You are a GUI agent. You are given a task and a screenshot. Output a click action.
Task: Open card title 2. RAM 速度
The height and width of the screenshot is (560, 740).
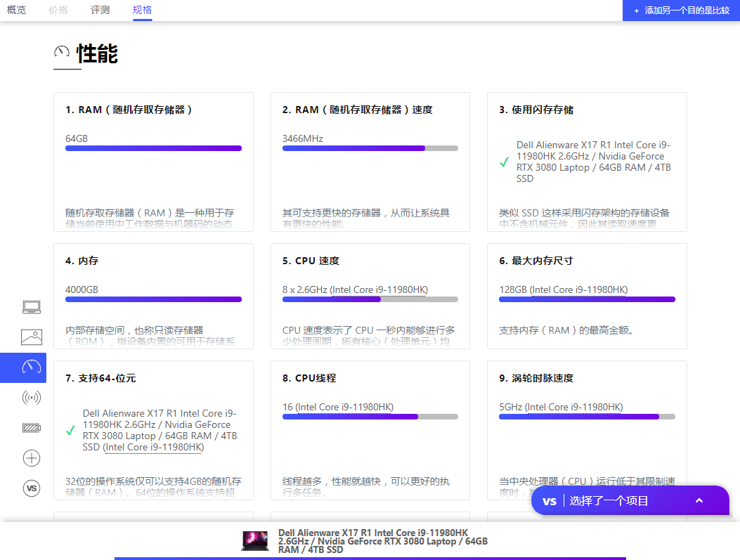[x=357, y=110]
